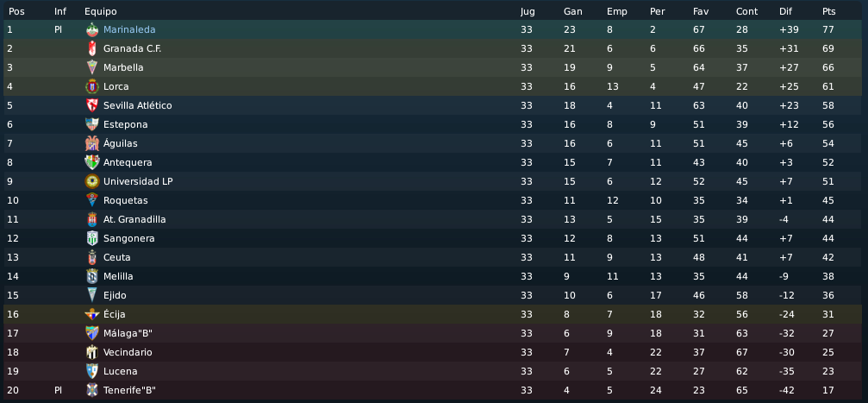Click the Tenerife"B" club badge
The width and height of the screenshot is (868, 403).
click(x=92, y=390)
